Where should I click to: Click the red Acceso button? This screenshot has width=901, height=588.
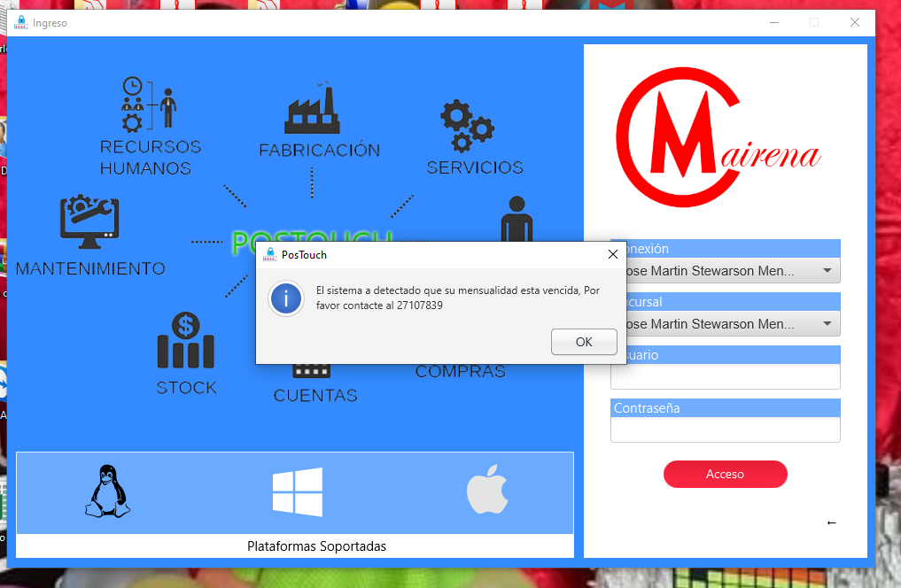click(725, 474)
